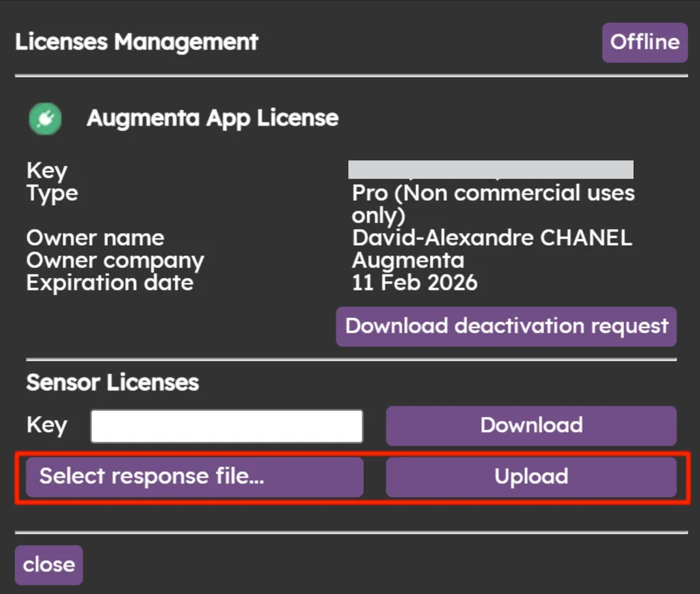The width and height of the screenshot is (700, 594).
Task: Click the redacted app license key value
Action: [x=490, y=170]
